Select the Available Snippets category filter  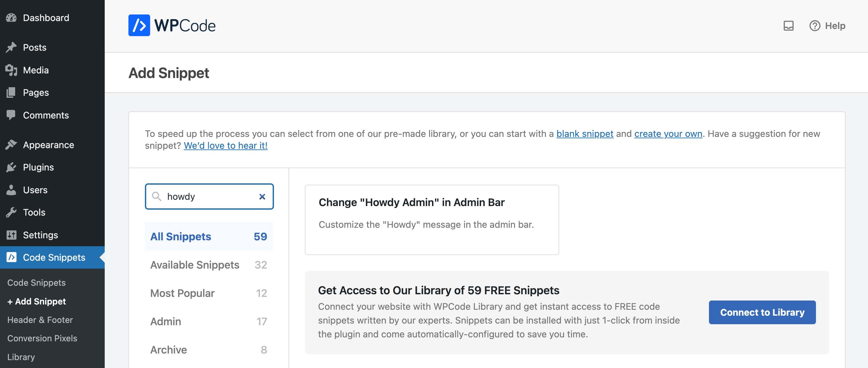click(x=194, y=265)
